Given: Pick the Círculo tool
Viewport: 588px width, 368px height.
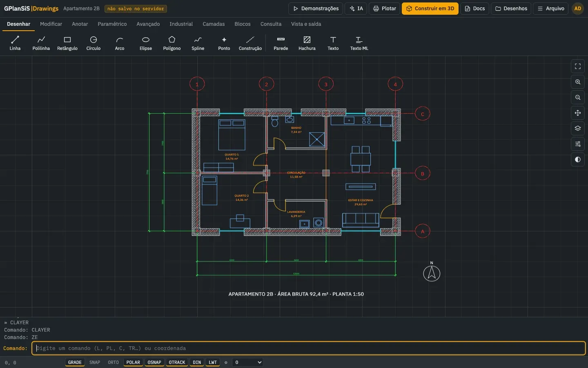Looking at the screenshot, I should [x=94, y=43].
